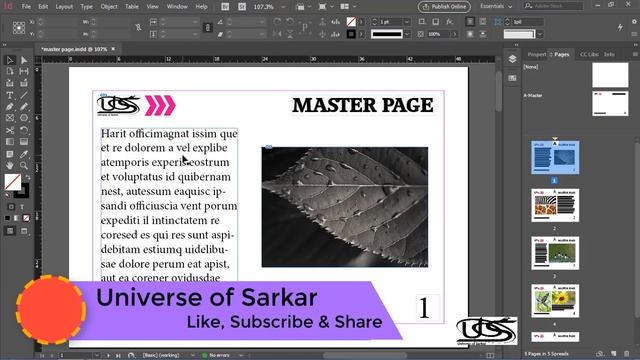Select the Selection tool arrow
This screenshot has width=640, height=360.
coord(10,60)
